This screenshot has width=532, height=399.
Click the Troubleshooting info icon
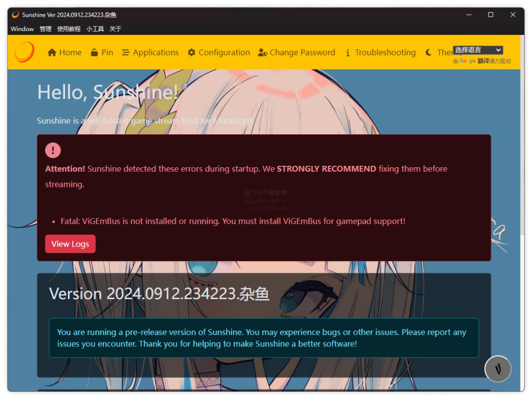tap(348, 53)
